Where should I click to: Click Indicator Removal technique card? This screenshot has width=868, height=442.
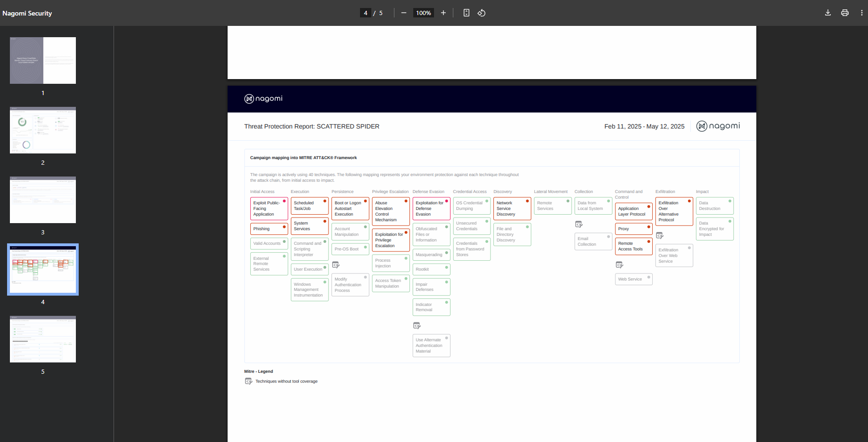tap(431, 307)
